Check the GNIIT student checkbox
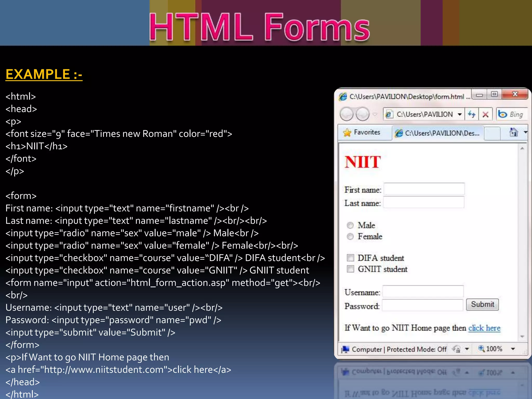This screenshot has width=532, height=399. pyautogui.click(x=350, y=269)
